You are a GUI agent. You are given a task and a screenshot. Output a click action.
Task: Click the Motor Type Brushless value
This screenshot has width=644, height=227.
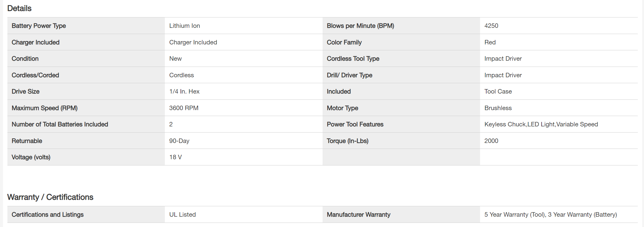point(498,108)
